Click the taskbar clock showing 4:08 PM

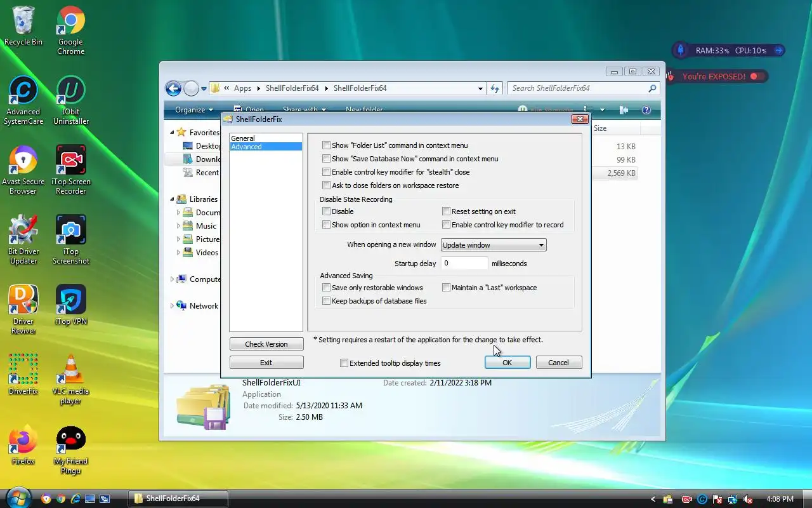pos(780,499)
